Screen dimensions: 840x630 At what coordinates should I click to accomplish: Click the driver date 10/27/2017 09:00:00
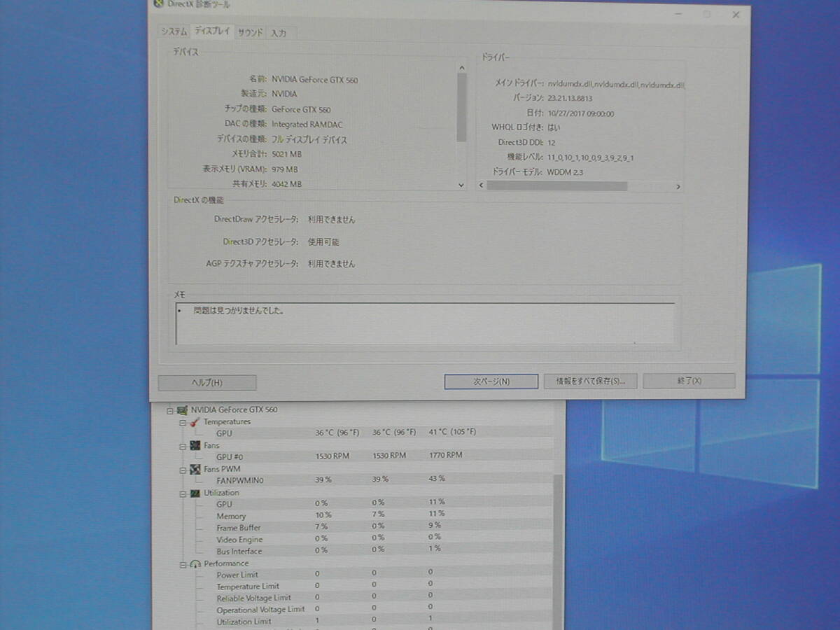(x=580, y=113)
